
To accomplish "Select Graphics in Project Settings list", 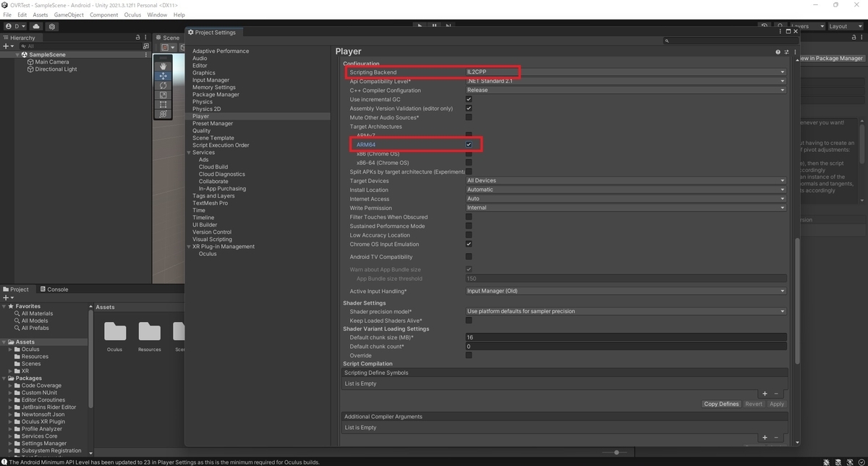I will (204, 73).
